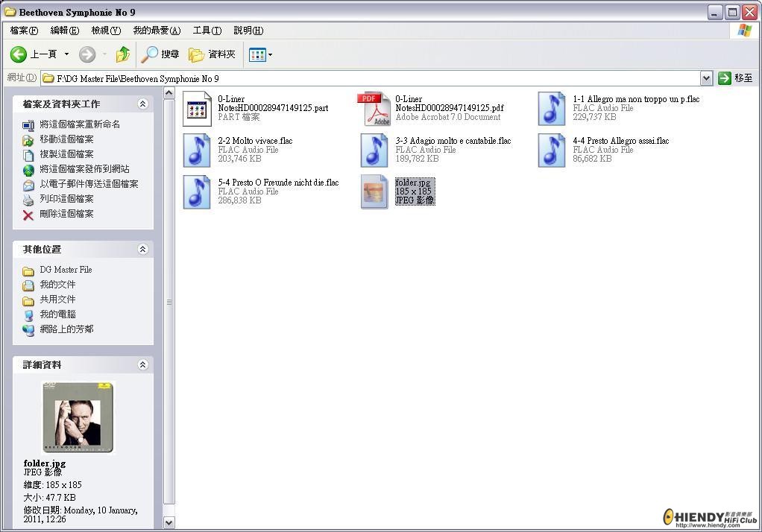
Task: Open the Search (搜尋) toolbar tool
Action: (x=160, y=54)
